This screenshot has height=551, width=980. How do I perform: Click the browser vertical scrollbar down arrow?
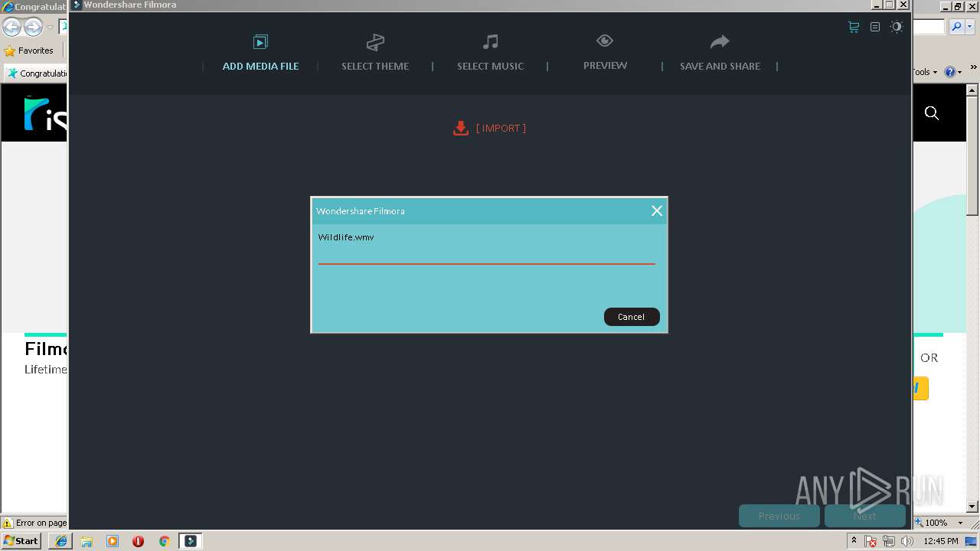(x=972, y=507)
